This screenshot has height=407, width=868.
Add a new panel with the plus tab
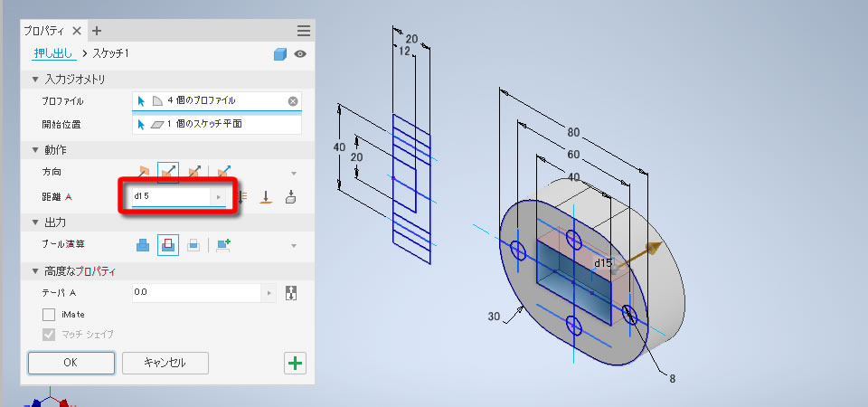click(x=97, y=31)
